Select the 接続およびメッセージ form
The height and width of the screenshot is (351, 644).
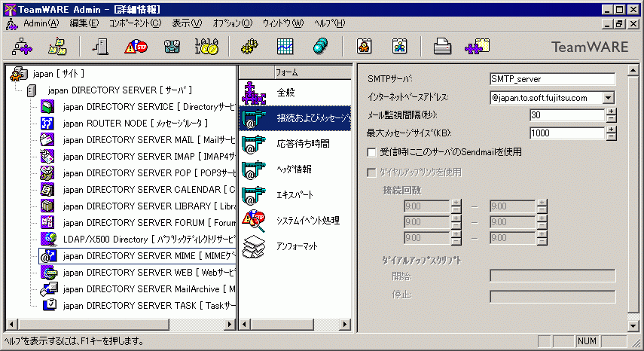295,118
